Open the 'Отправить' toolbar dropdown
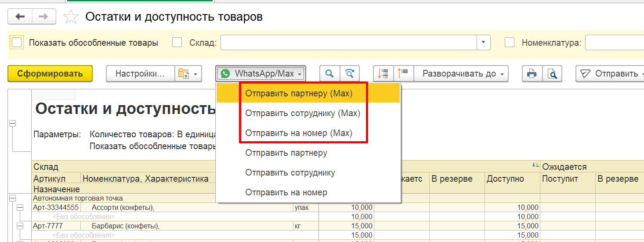The height and width of the screenshot is (242, 644). pos(611,73)
